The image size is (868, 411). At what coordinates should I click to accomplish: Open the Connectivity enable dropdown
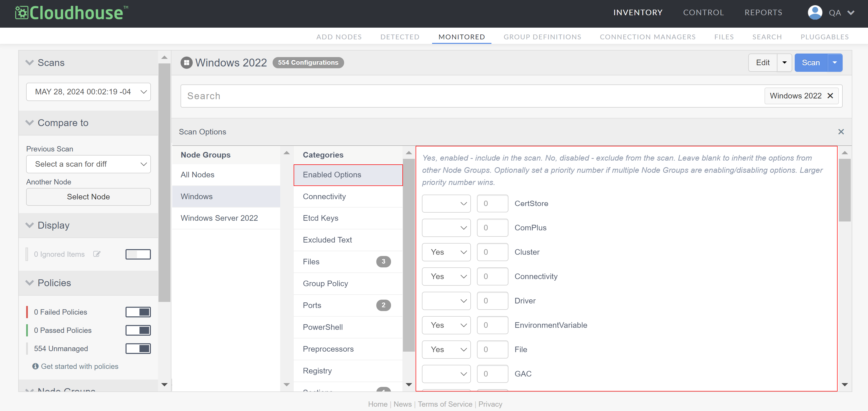pyautogui.click(x=446, y=276)
